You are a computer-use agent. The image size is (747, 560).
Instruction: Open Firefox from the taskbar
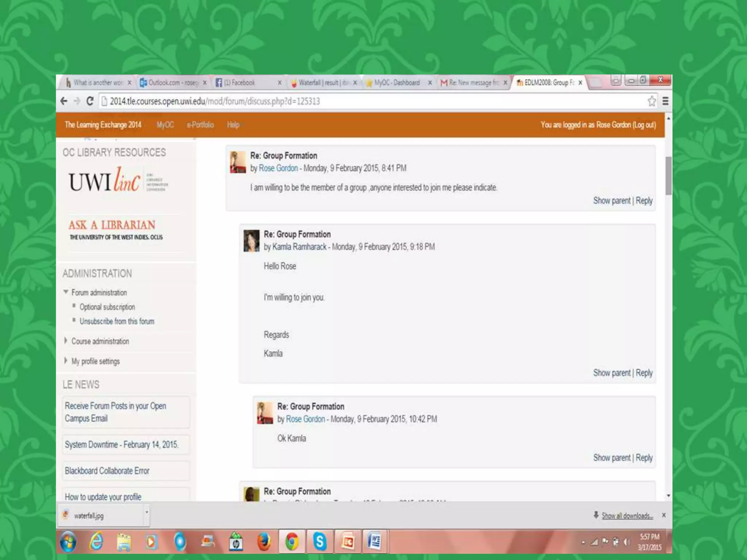264,541
